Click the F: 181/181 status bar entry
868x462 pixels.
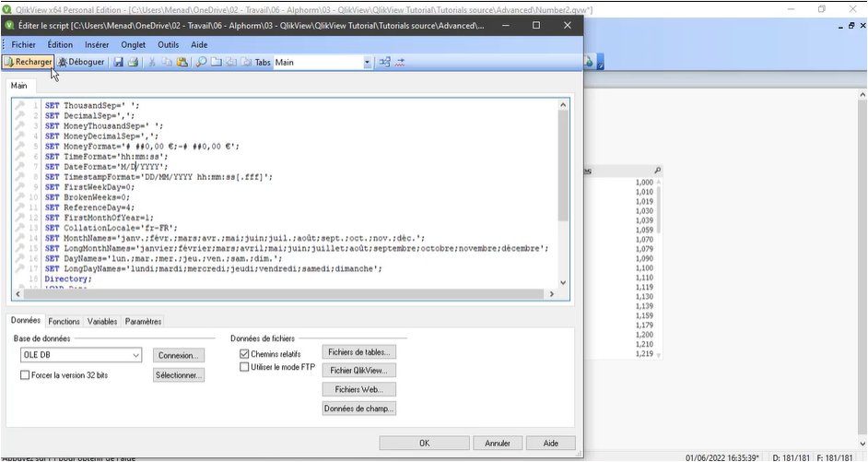835,458
